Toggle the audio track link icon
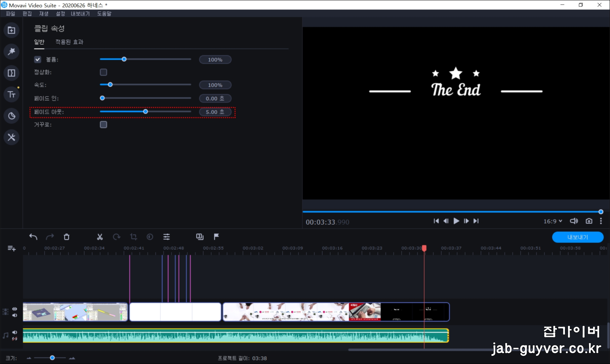This screenshot has width=610, height=364. pos(15,339)
